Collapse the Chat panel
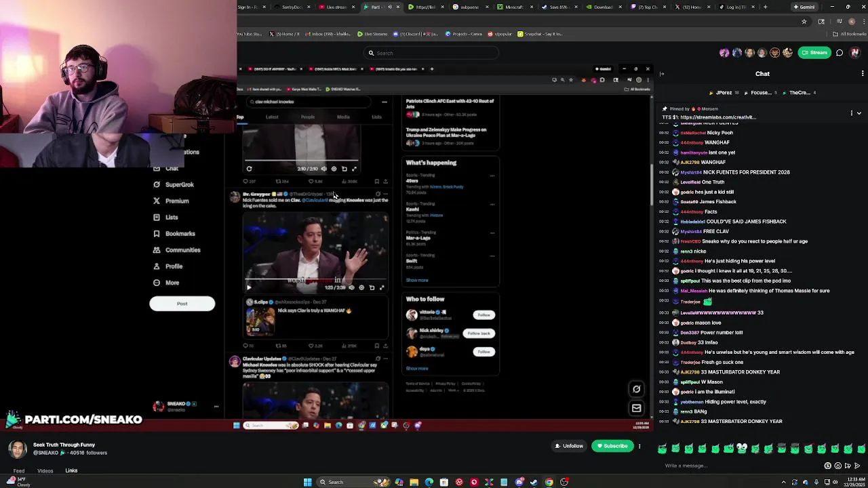Viewport: 868px width, 488px height. tap(662, 74)
